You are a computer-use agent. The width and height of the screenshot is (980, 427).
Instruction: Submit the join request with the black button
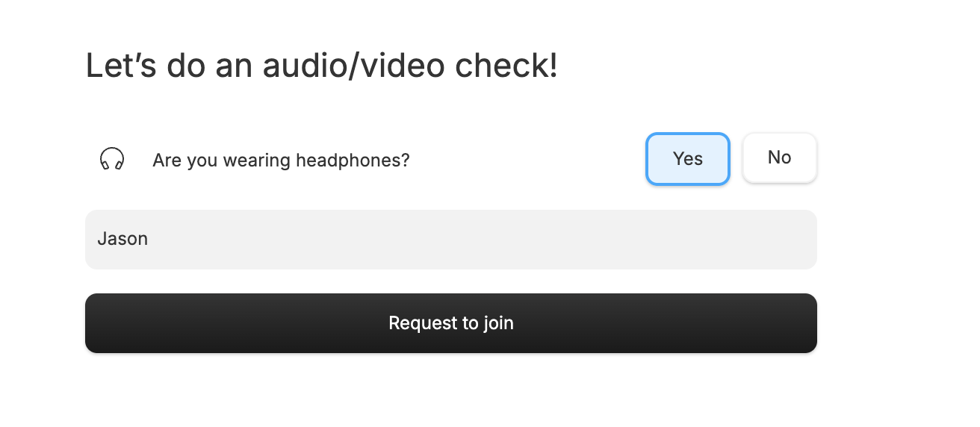pos(451,323)
